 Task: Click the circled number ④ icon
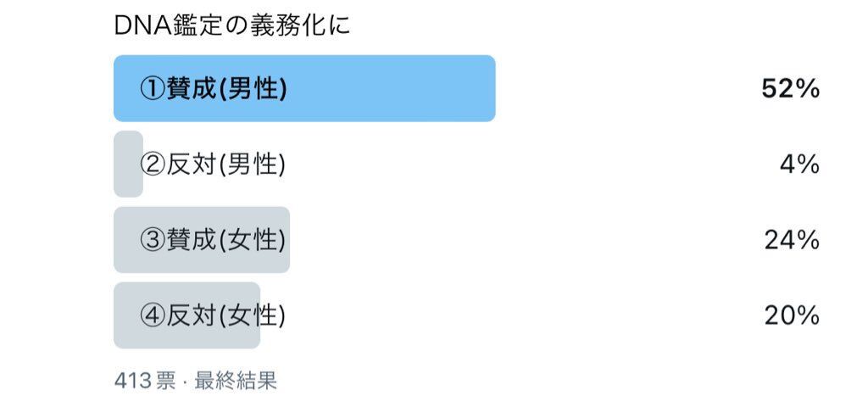click(x=153, y=315)
